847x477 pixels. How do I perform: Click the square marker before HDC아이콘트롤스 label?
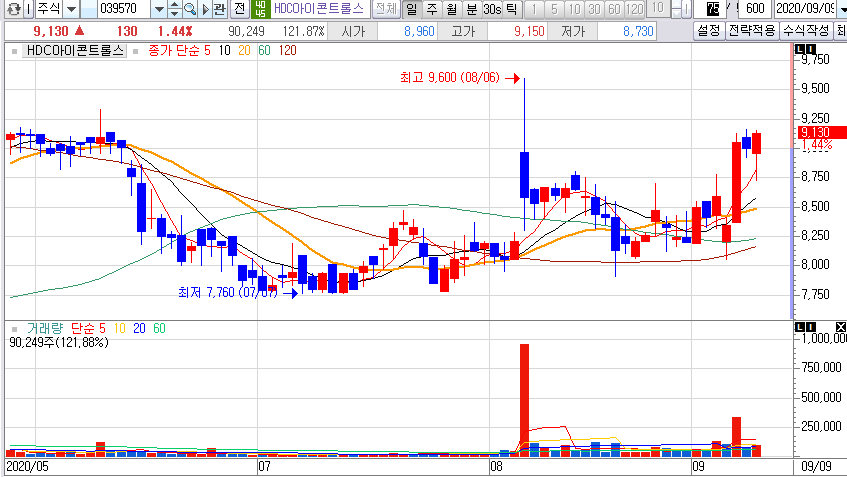click(14, 51)
